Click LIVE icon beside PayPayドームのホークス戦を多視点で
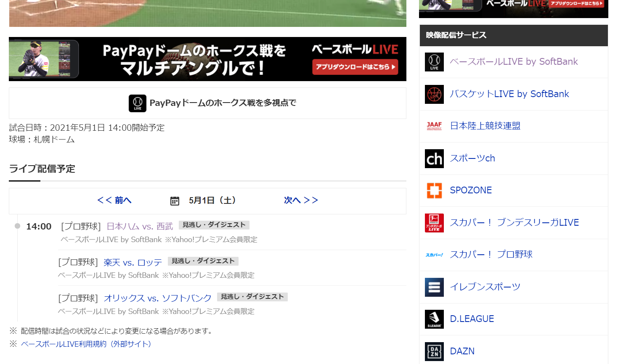 click(x=138, y=103)
